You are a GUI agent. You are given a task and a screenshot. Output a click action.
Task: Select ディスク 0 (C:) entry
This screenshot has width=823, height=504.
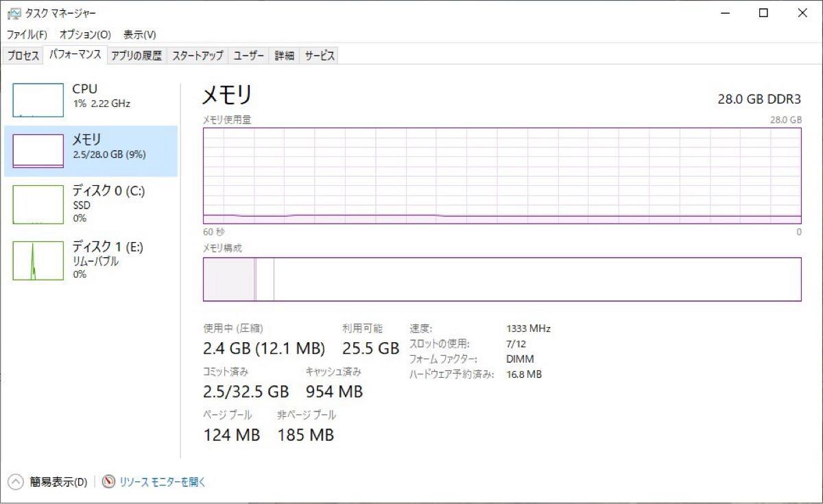tap(91, 204)
